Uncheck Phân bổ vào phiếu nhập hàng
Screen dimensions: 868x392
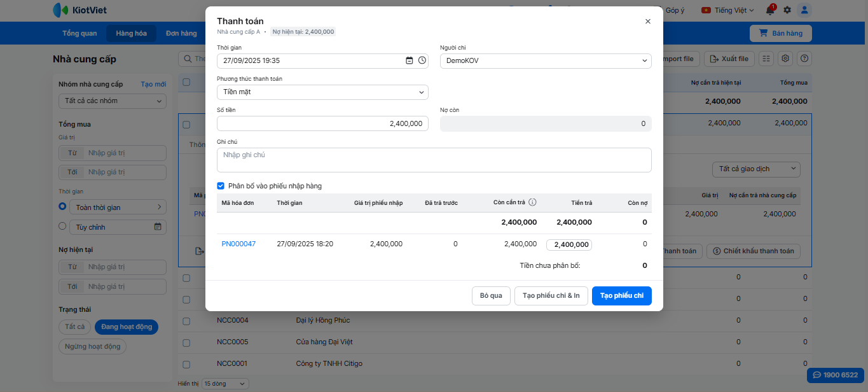(221, 186)
